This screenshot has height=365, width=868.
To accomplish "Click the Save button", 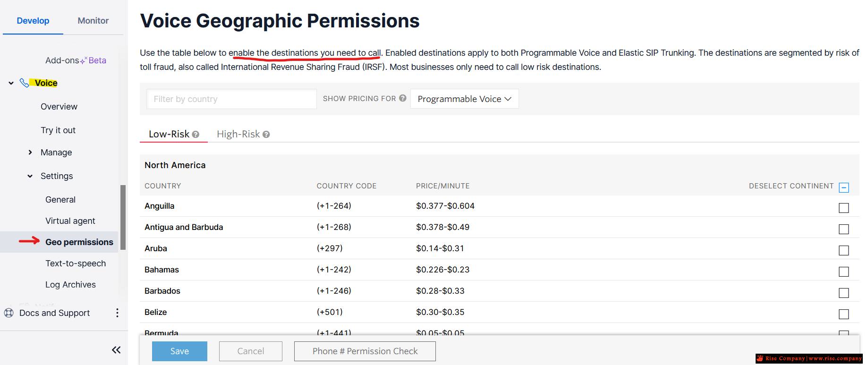I will click(x=179, y=351).
